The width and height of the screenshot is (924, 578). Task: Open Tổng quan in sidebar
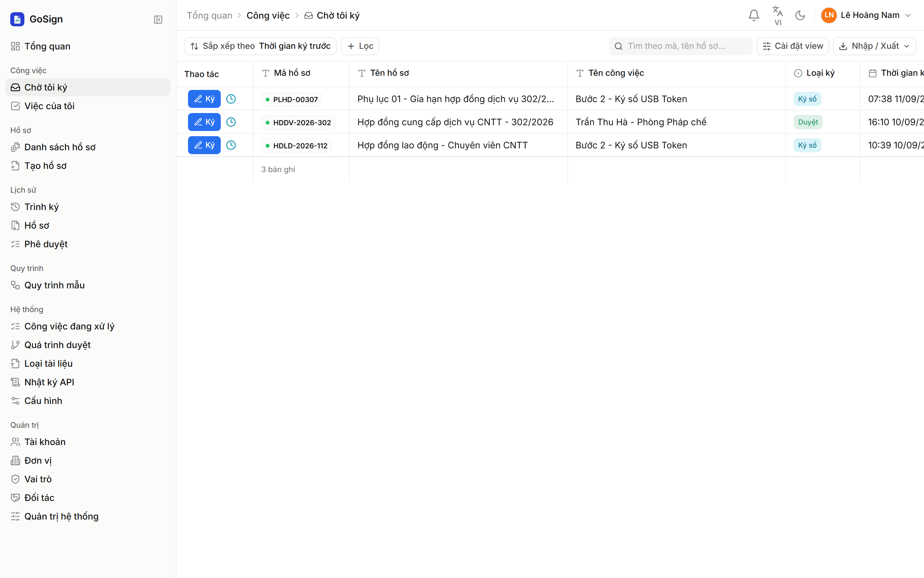tap(88, 46)
